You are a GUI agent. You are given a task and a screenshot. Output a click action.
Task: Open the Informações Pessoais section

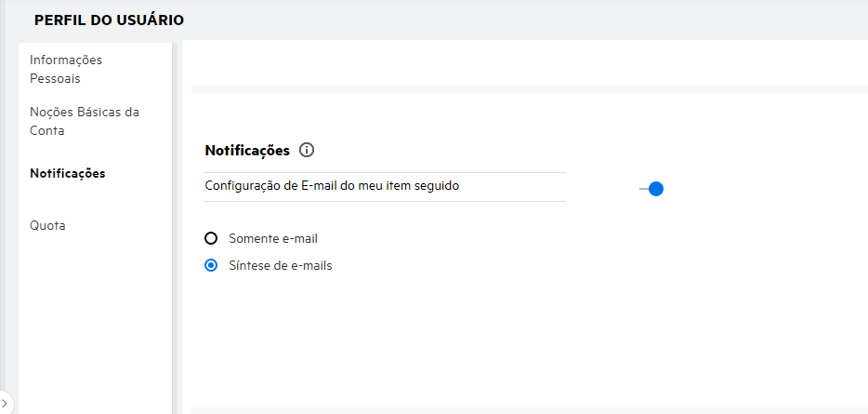click(66, 69)
